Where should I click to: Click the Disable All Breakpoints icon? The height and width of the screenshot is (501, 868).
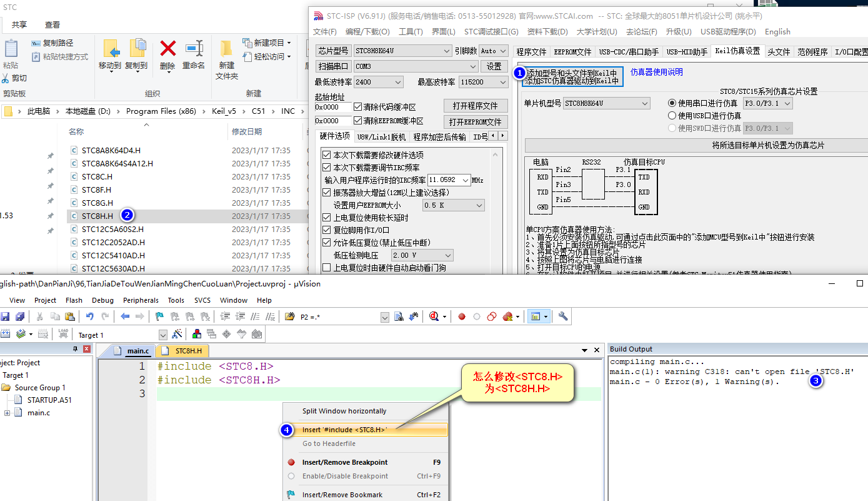492,316
